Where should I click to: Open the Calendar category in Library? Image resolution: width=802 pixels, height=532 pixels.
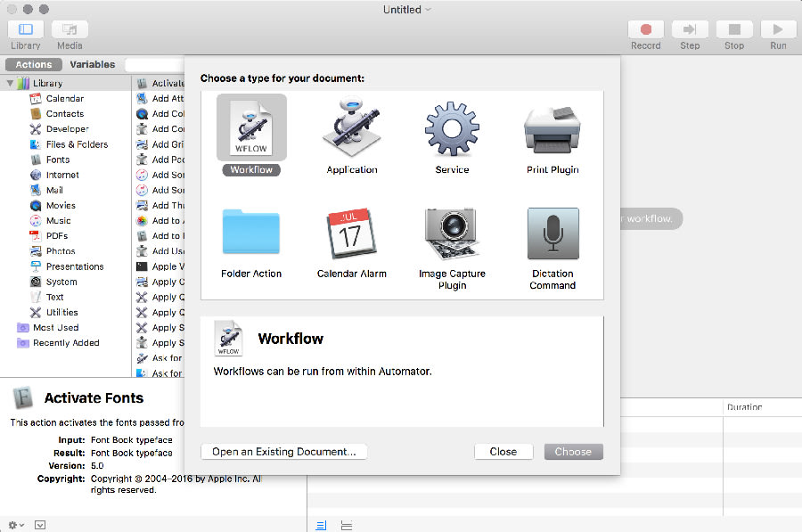point(65,98)
